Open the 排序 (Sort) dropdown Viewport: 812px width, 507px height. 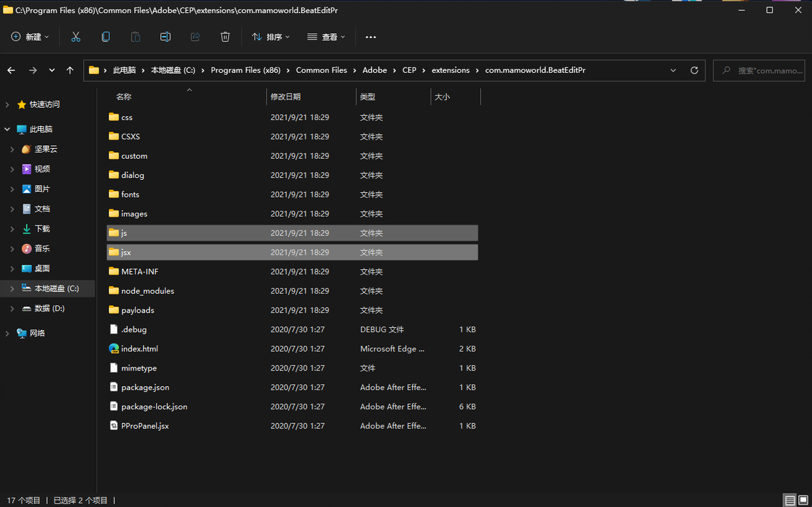pyautogui.click(x=271, y=37)
